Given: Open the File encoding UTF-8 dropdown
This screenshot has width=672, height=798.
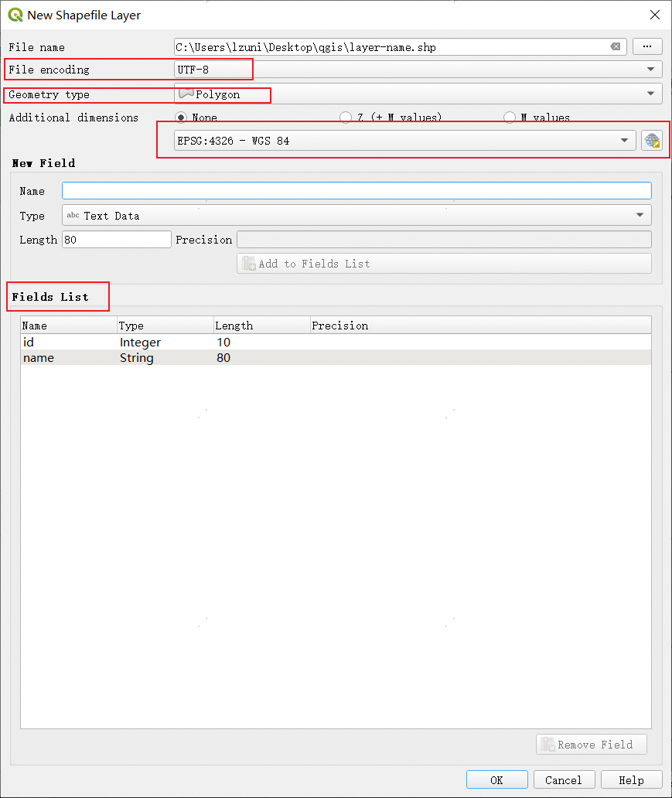Looking at the screenshot, I should coord(418,70).
